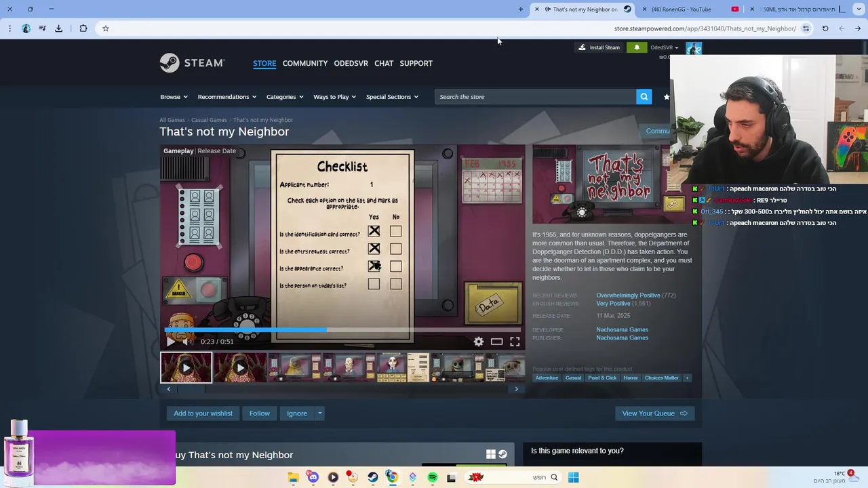Reload the page
The width and height of the screenshot is (868, 488).
(x=825, y=28)
